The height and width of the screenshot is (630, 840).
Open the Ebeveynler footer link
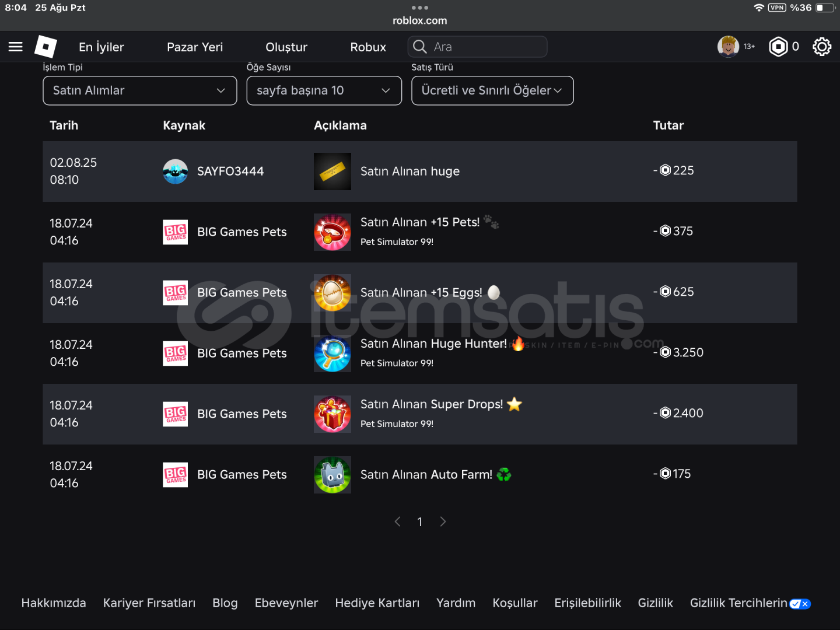click(286, 603)
